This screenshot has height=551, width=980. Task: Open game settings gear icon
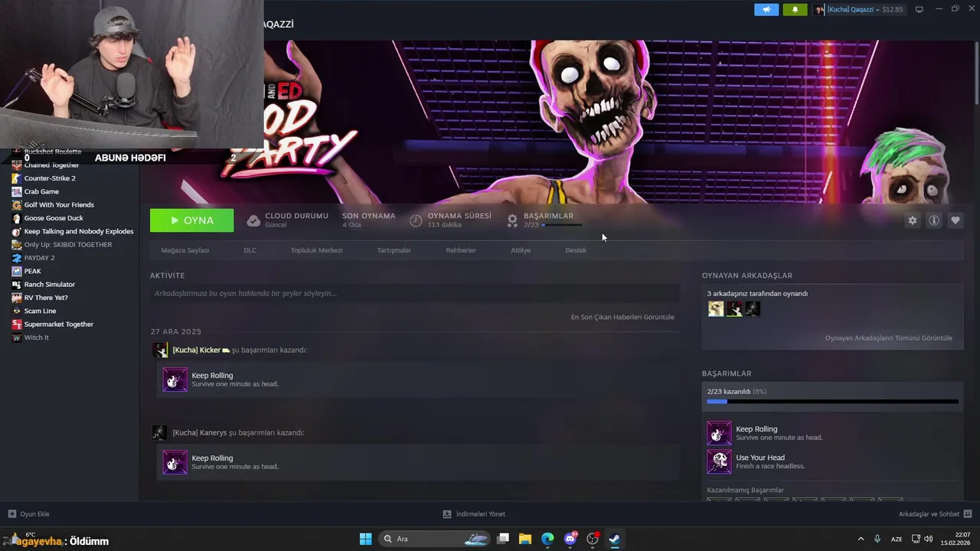coord(913,220)
